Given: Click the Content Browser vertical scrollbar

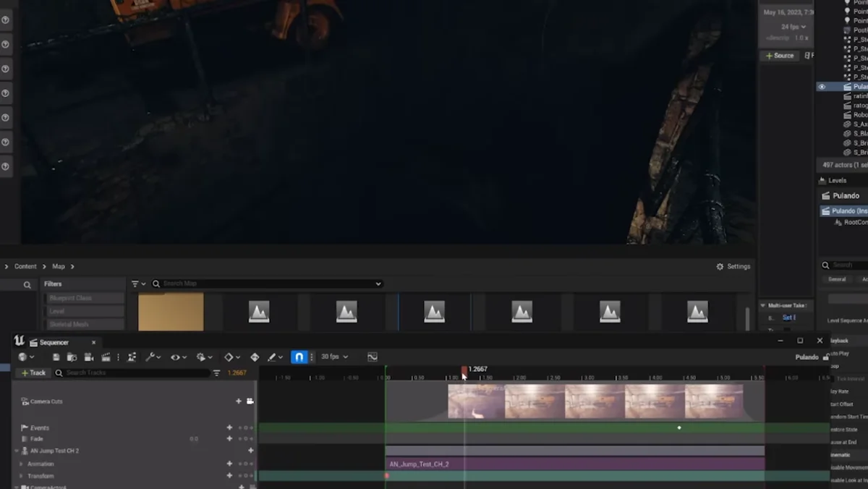Looking at the screenshot, I should click(747, 318).
